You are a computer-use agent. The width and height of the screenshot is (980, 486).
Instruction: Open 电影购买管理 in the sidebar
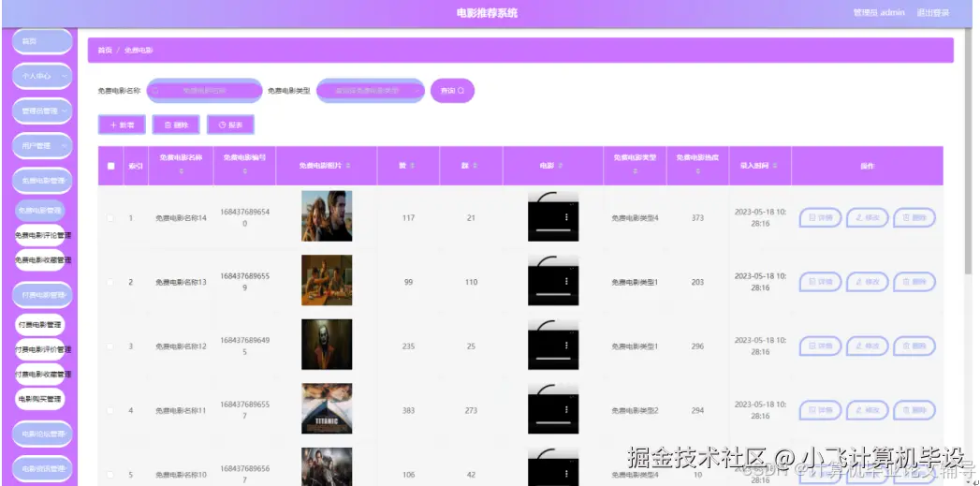click(x=40, y=399)
